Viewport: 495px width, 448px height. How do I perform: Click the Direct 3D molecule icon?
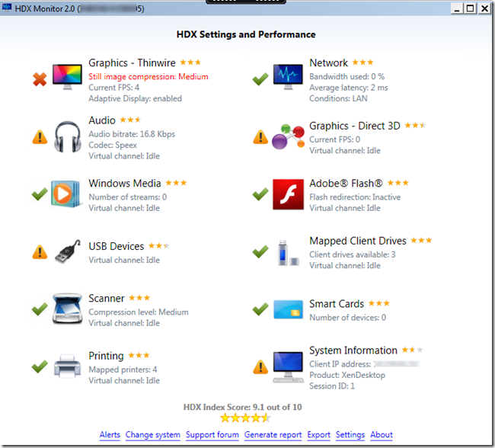288,136
